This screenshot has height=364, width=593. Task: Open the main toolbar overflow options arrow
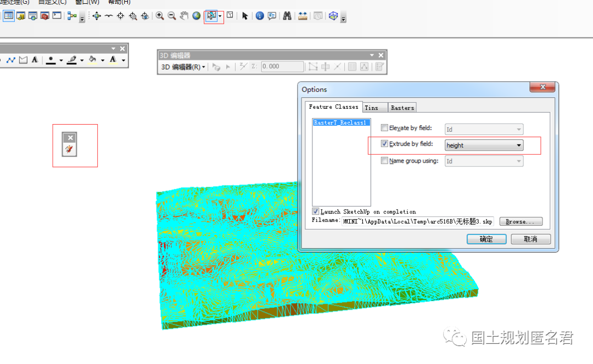pyautogui.click(x=343, y=18)
